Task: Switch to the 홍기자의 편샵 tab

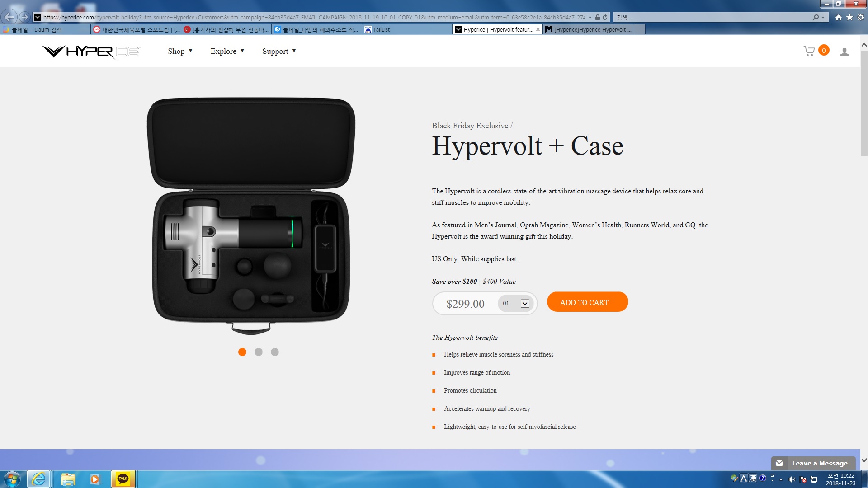Action: point(226,30)
